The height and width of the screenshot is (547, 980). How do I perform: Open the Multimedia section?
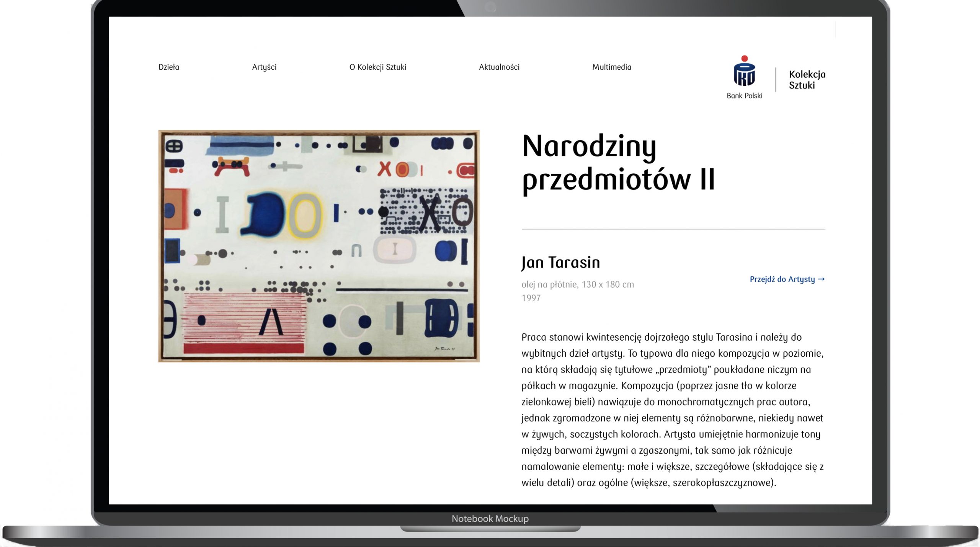point(612,67)
